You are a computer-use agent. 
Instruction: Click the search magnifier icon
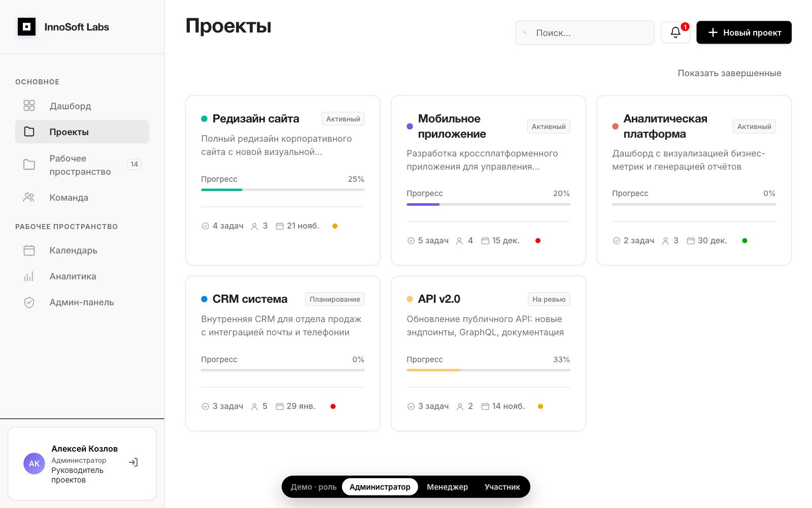(525, 33)
